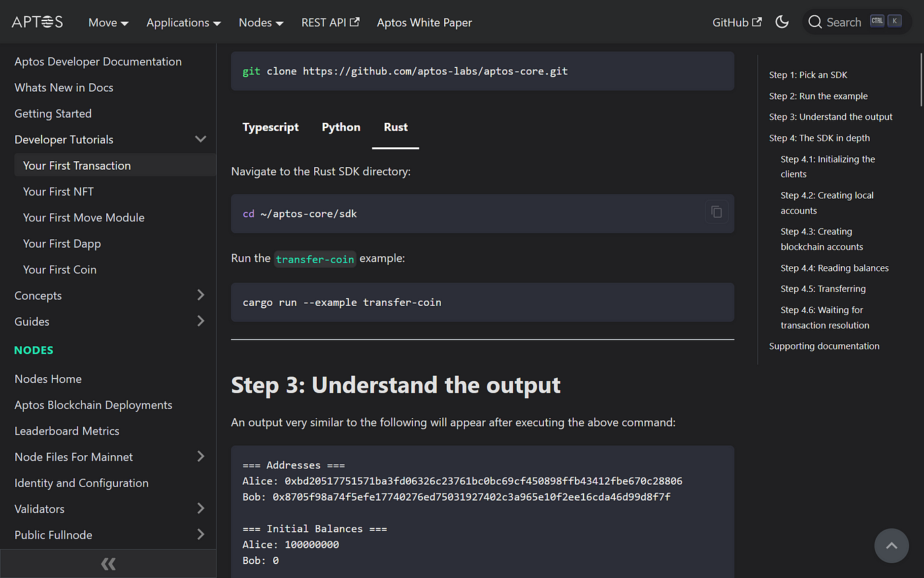Jump to Step 4.5: Transferring
The image size is (924, 578).
click(823, 289)
